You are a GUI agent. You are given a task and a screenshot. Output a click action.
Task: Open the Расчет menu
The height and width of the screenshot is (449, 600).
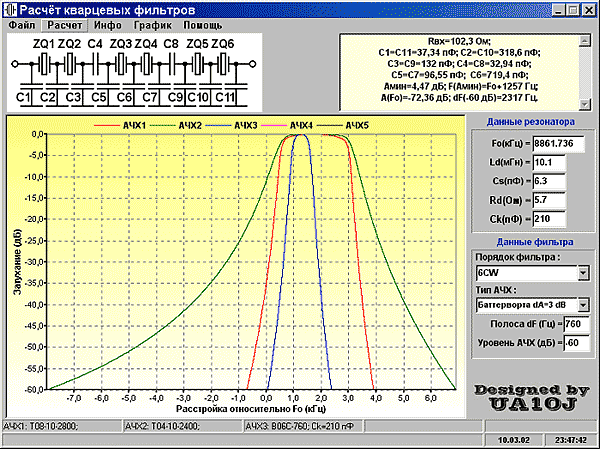(x=68, y=23)
